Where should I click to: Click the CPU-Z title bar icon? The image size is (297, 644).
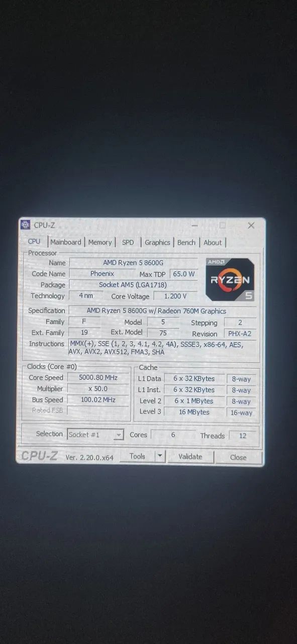tap(26, 225)
